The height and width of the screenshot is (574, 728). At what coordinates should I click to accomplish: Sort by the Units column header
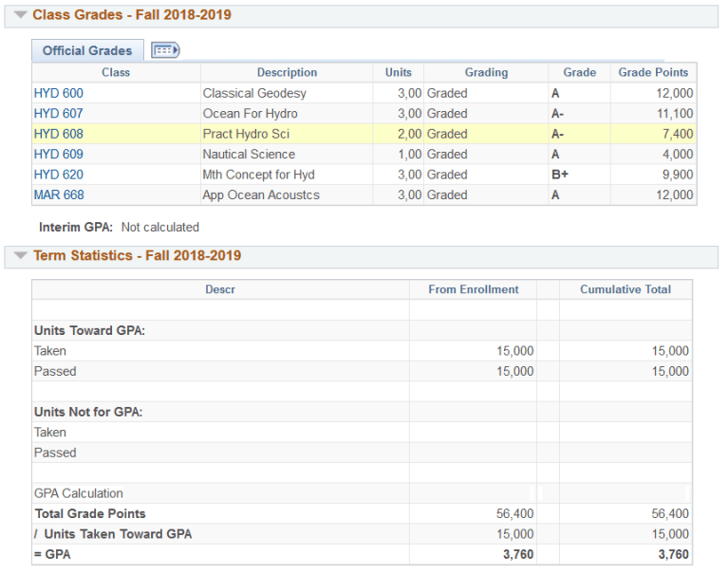click(399, 73)
